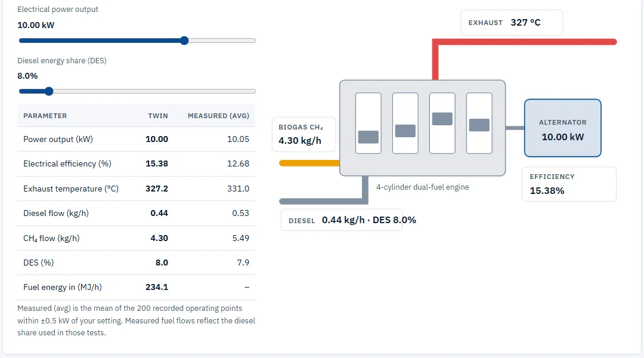
Task: Select the Diesel flow (kg/h) row label
Action: (x=56, y=213)
